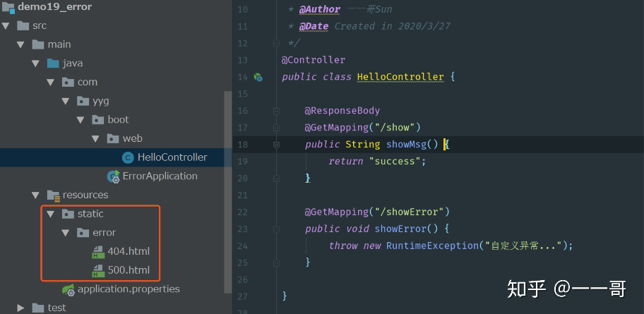Click the @Date tag in the comment
The width and height of the screenshot is (644, 314).
pyautogui.click(x=314, y=26)
